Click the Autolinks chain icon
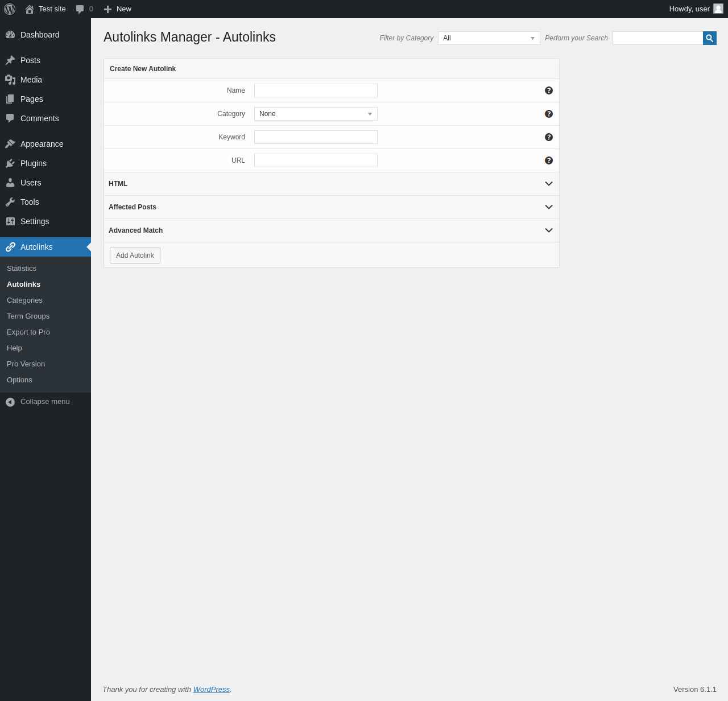 click(10, 247)
